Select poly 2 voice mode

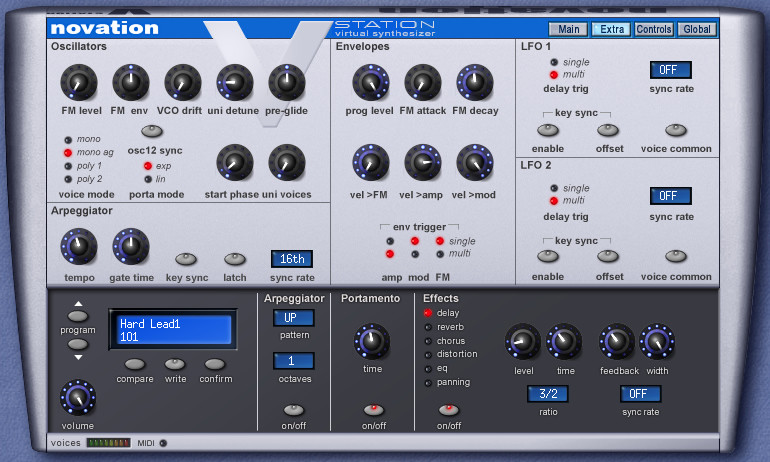[68, 179]
